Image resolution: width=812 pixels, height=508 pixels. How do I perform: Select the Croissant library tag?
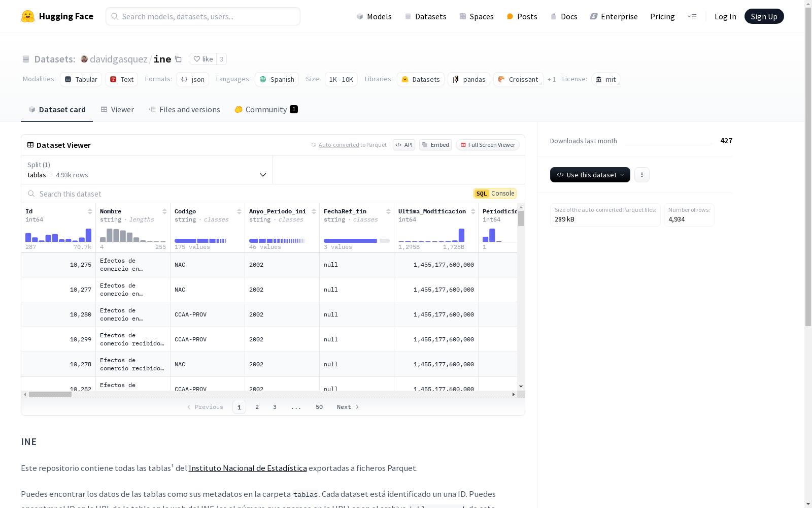[x=518, y=79]
